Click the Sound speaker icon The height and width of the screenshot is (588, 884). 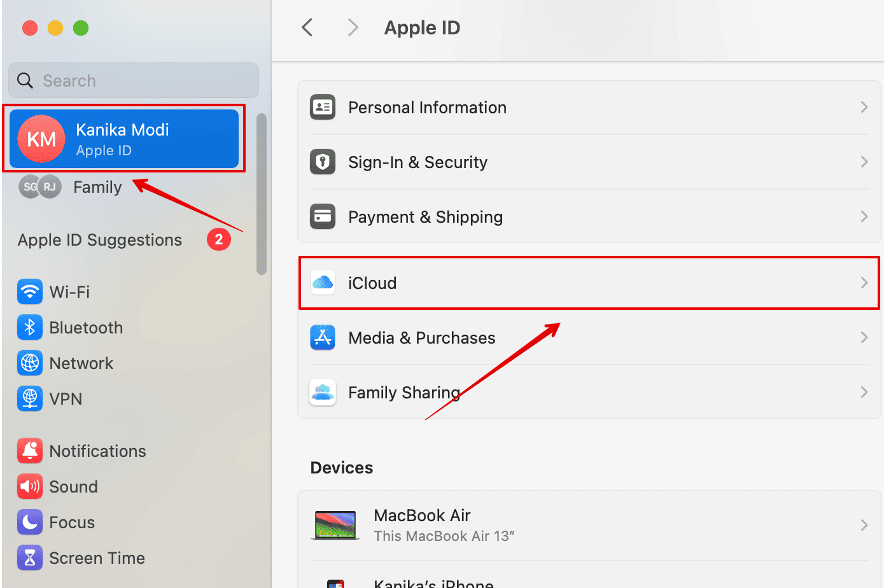pos(30,487)
